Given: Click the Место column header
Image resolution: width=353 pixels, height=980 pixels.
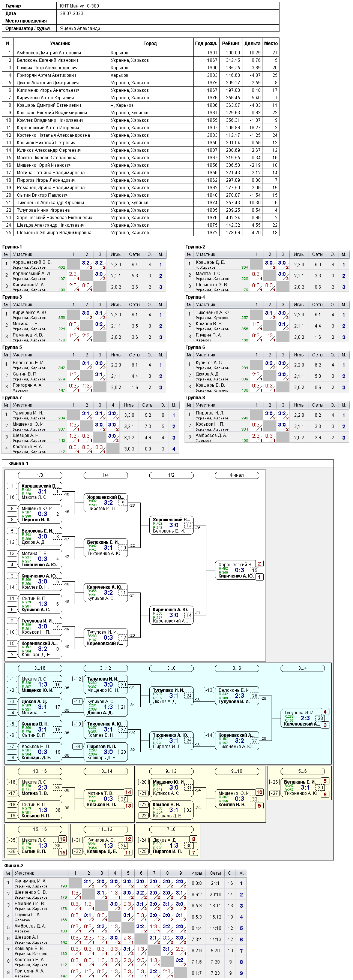Looking at the screenshot, I should coord(271,43).
